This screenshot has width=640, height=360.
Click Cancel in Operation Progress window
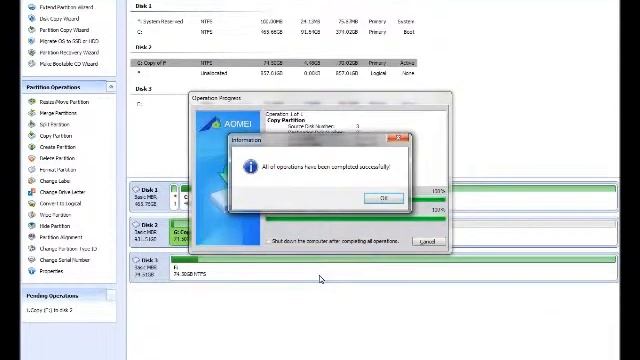click(x=428, y=242)
